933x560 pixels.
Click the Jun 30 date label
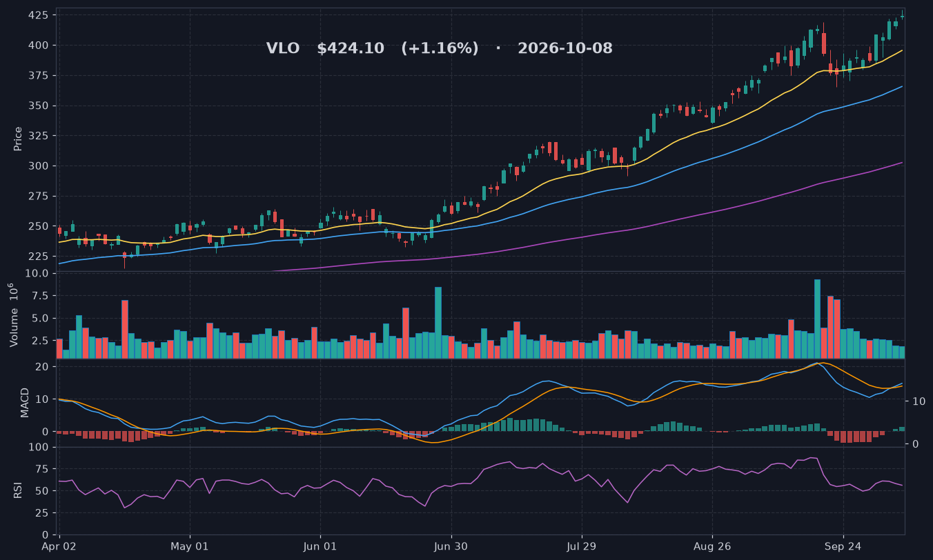pos(451,547)
